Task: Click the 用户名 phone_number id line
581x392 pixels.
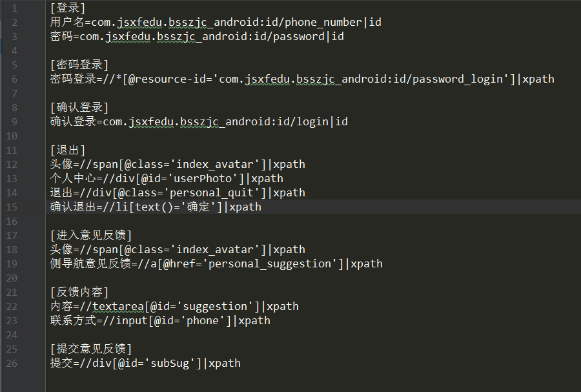Action: [x=216, y=22]
